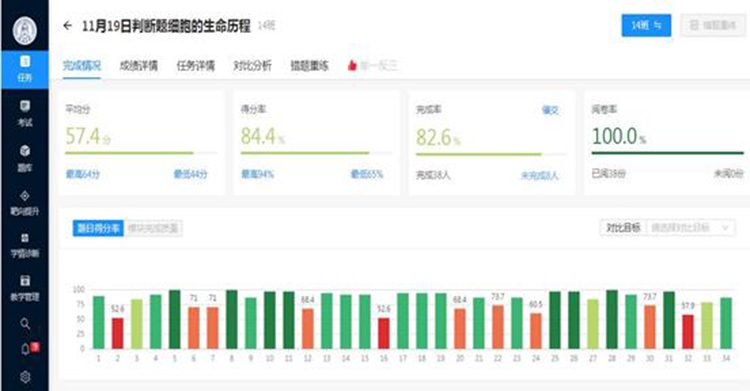Viewport: 750px width, 391px height.
Task: Click the red bar for question 16
Action: pos(384,333)
